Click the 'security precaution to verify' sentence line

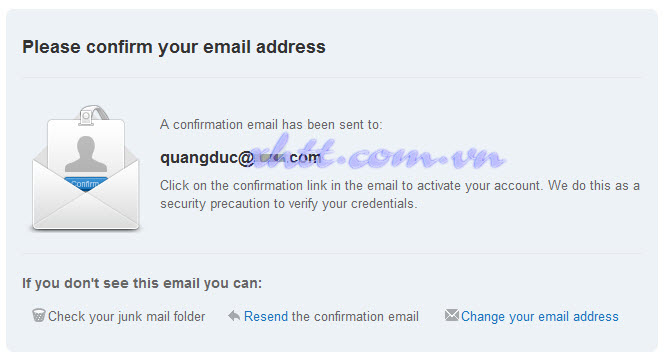pos(288,204)
